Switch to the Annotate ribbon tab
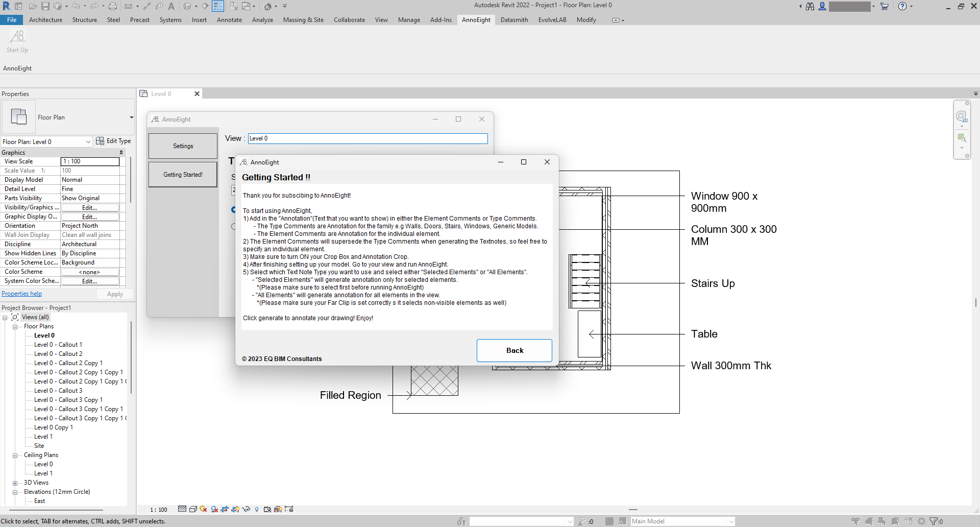The width and height of the screenshot is (980, 527). pos(229,20)
